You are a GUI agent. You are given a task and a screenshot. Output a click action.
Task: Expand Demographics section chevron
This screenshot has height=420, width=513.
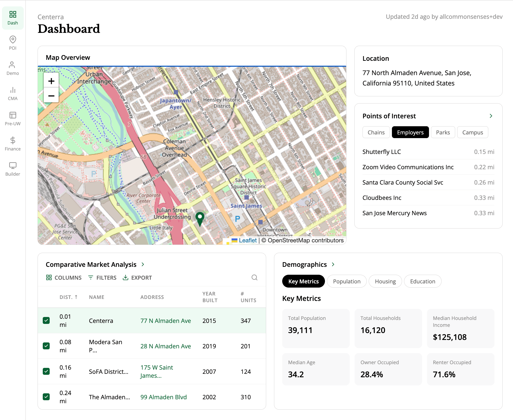click(x=333, y=264)
